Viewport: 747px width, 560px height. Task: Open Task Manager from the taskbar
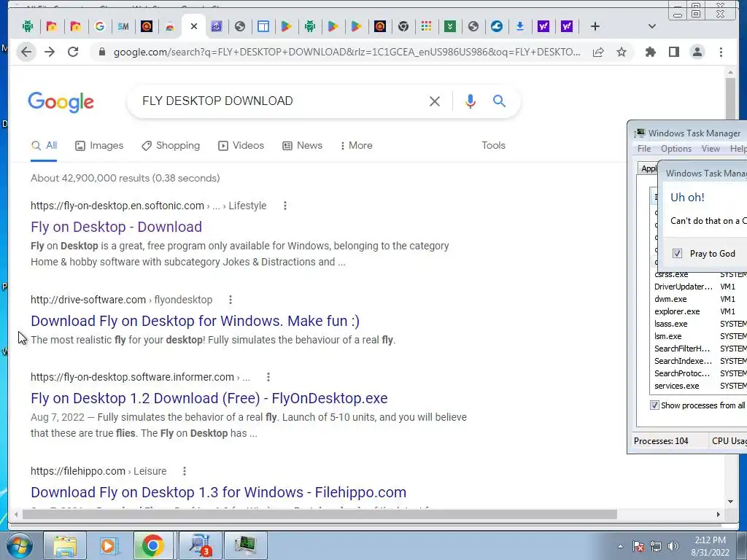pos(245,545)
